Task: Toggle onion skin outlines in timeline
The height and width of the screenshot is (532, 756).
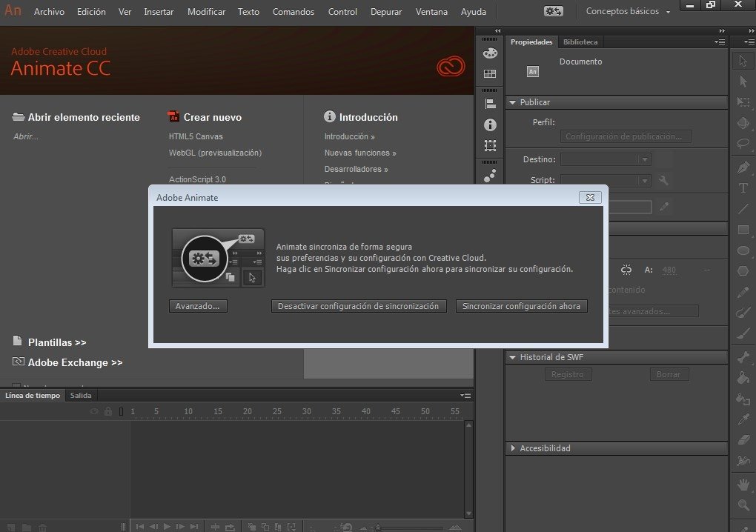Action: [265, 527]
